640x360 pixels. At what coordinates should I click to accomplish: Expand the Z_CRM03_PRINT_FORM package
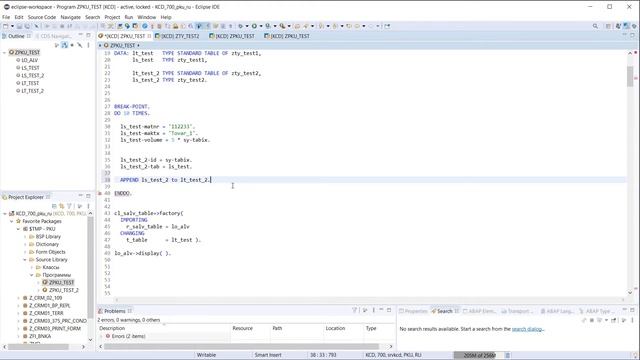pyautogui.click(x=18, y=329)
